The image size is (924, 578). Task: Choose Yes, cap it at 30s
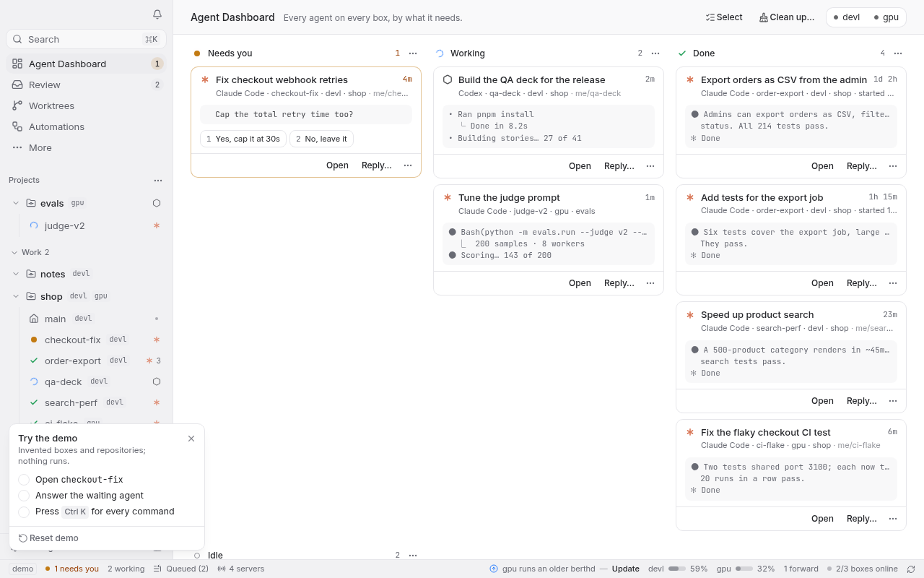point(243,139)
